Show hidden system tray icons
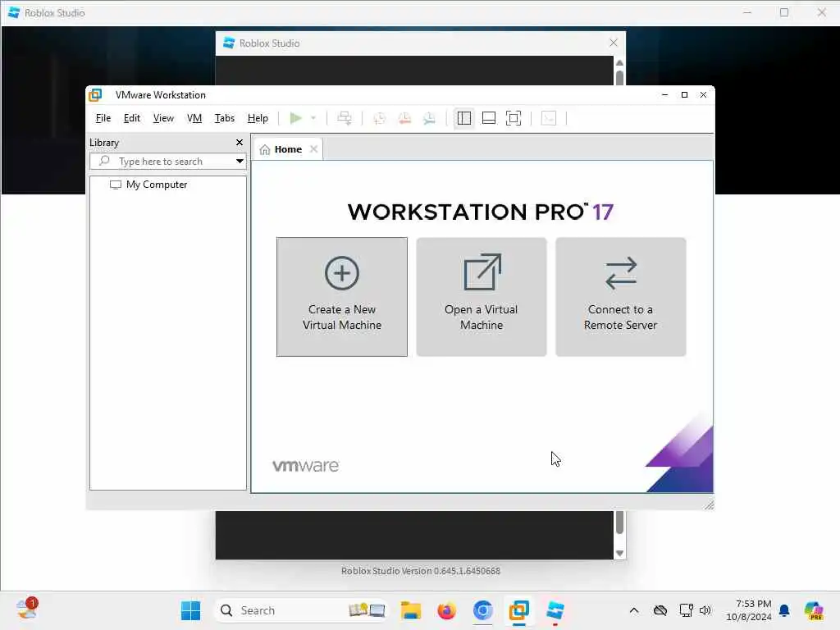Image resolution: width=840 pixels, height=630 pixels. 634,610
